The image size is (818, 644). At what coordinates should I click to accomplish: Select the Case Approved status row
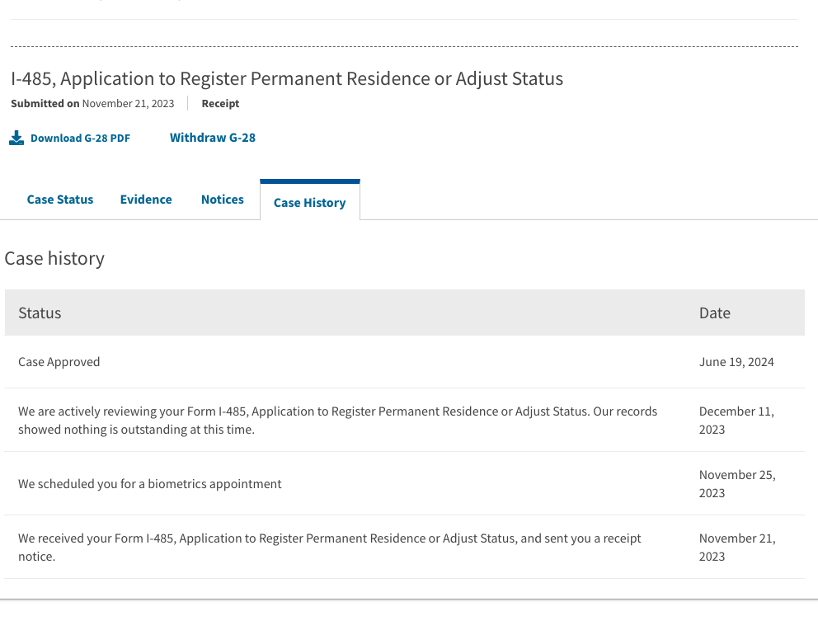[x=59, y=362]
